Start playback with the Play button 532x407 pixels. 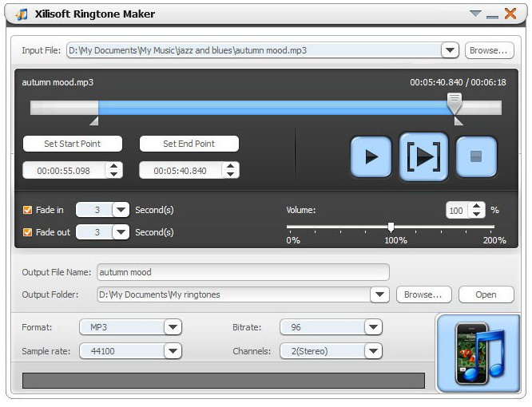(x=371, y=157)
